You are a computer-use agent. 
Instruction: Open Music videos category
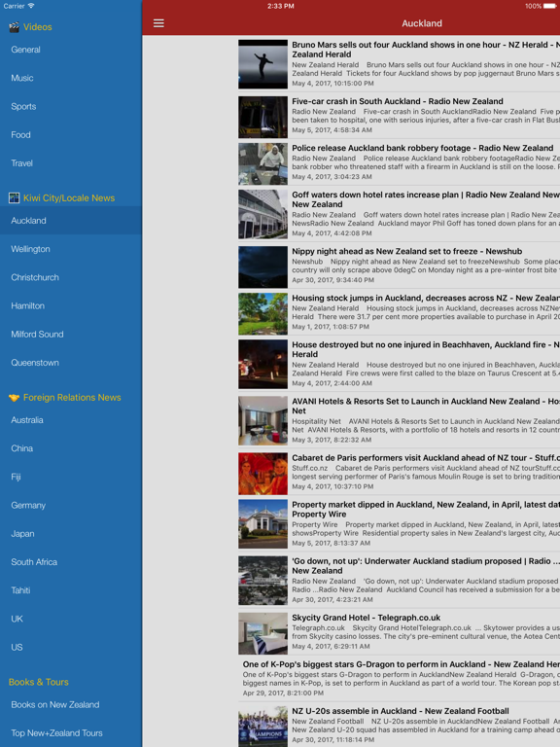71,78
